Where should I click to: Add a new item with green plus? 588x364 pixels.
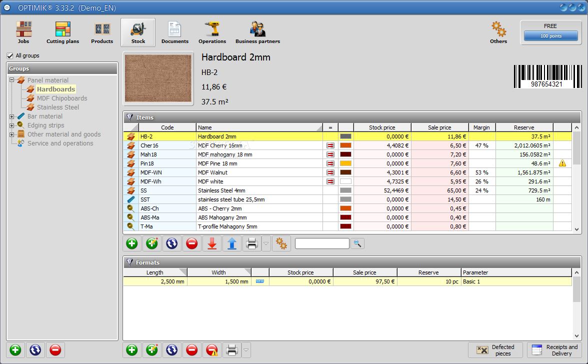click(x=131, y=243)
